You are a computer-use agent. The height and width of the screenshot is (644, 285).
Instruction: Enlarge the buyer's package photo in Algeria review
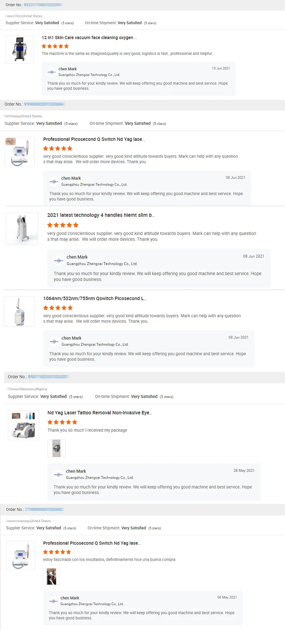click(56, 448)
